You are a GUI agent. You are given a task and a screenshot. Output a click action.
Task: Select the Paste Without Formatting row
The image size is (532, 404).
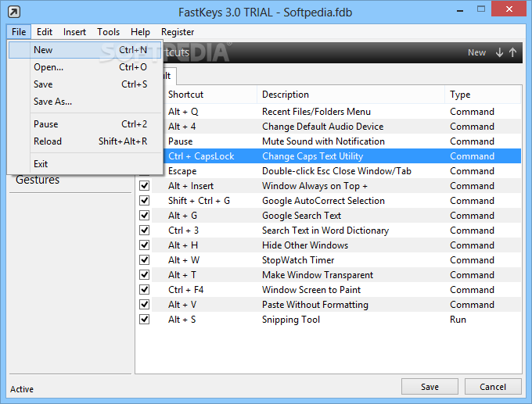pyautogui.click(x=329, y=305)
